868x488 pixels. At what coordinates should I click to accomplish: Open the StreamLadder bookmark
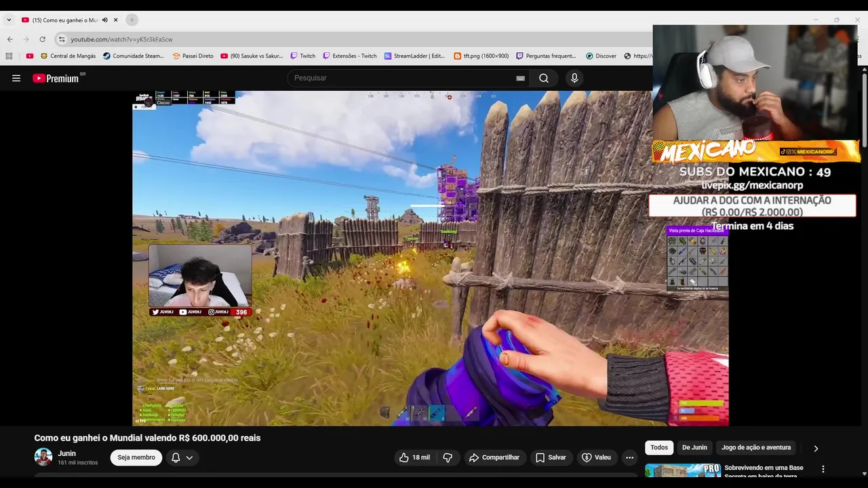[x=415, y=56]
